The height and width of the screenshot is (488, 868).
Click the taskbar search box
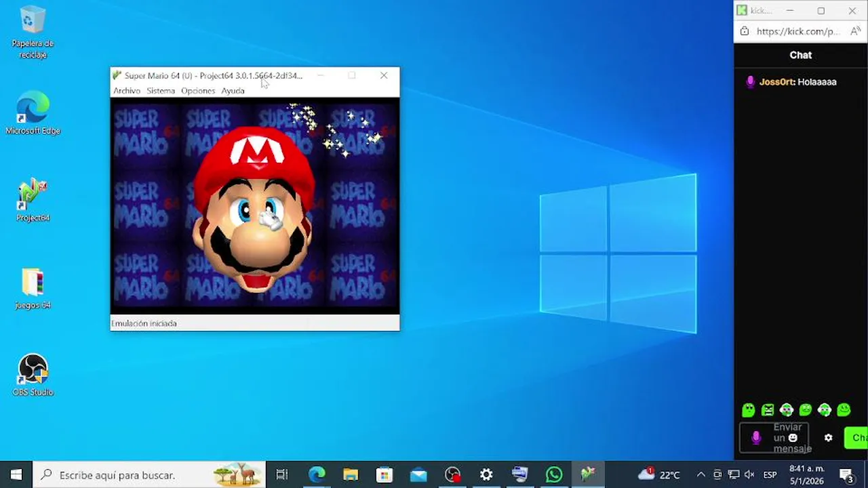tap(149, 474)
